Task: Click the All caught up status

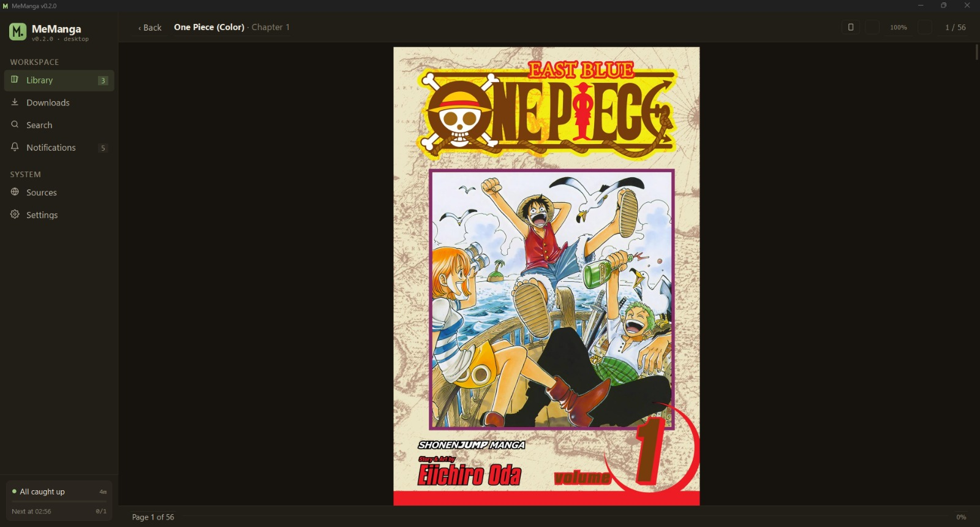Action: pyautogui.click(x=42, y=491)
